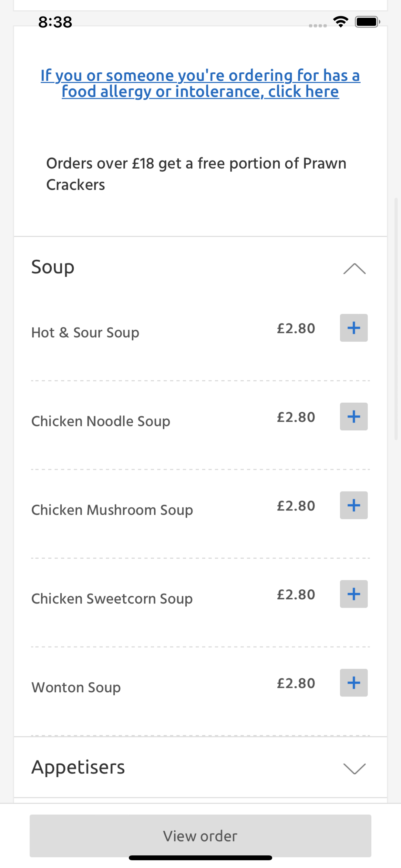Tap the Wi-Fi status icon
Image resolution: width=401 pixels, height=868 pixels.
click(341, 22)
